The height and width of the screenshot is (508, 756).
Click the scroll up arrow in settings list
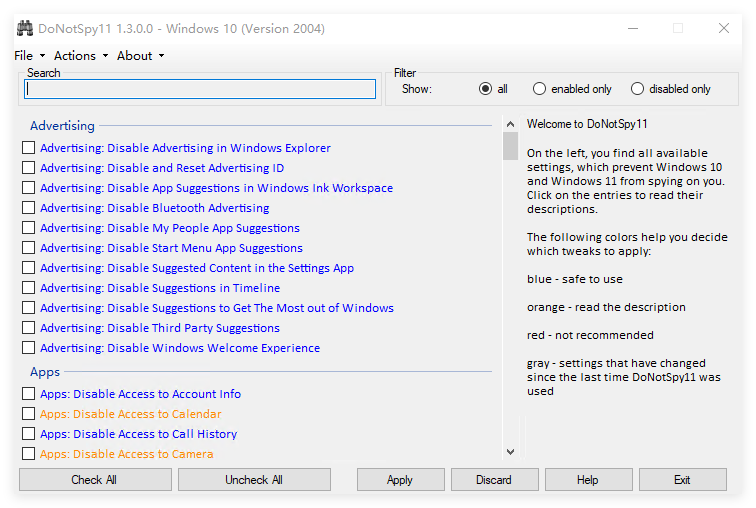(510, 124)
